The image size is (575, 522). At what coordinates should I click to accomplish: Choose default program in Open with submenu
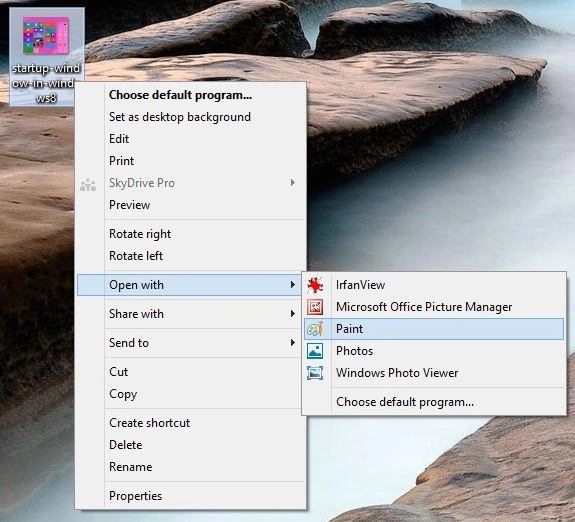434,402
